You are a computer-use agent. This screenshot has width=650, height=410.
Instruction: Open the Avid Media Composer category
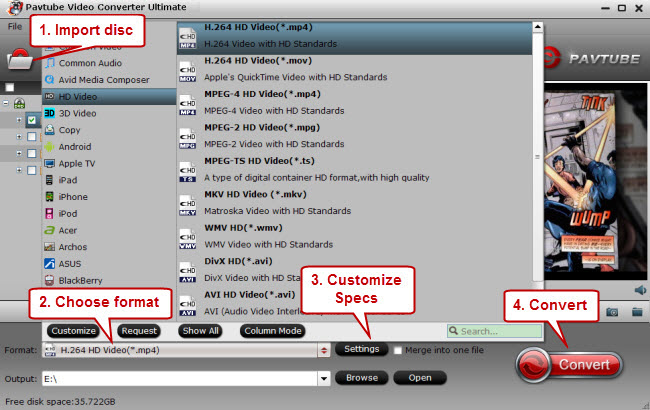109,80
